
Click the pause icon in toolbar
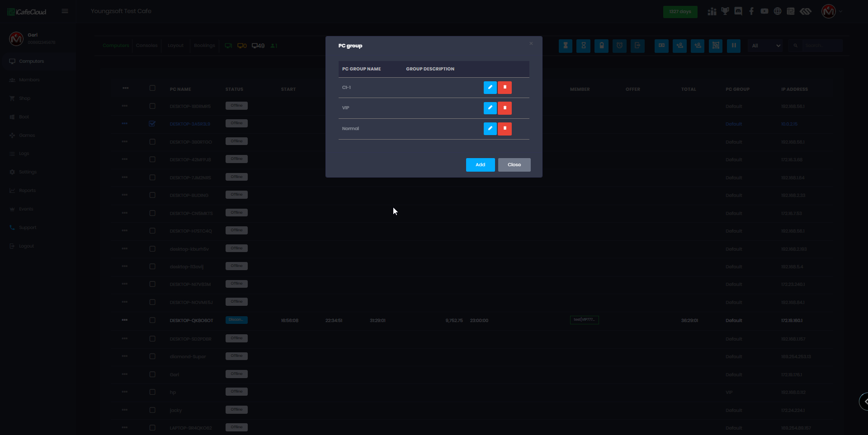pyautogui.click(x=734, y=46)
